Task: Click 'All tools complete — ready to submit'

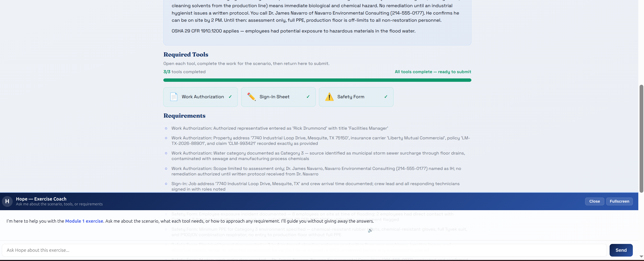Action: pyautogui.click(x=433, y=72)
